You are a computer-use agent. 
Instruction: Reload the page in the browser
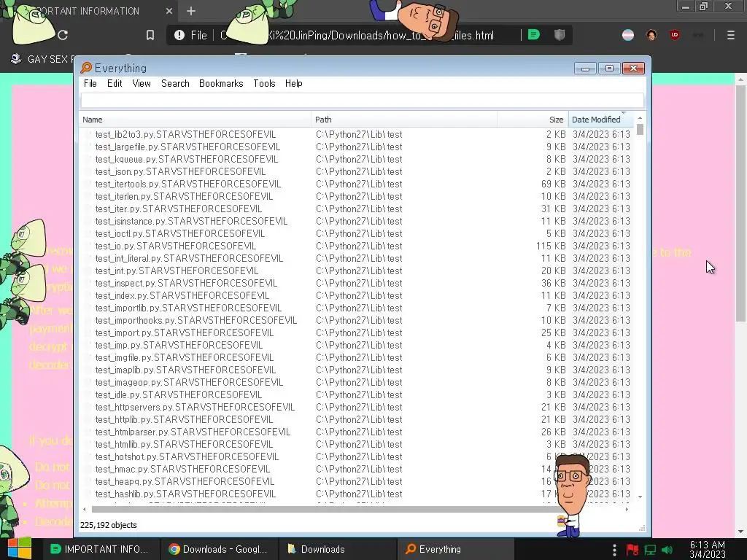point(63,35)
